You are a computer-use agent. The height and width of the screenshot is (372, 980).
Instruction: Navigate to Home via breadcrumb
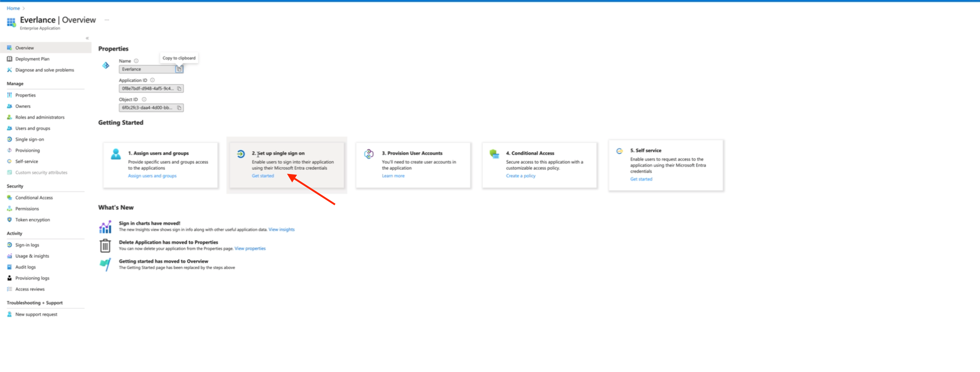[13, 8]
